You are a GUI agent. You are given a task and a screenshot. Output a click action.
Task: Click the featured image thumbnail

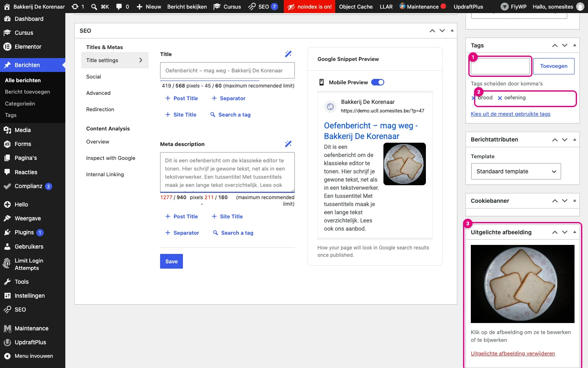click(523, 284)
